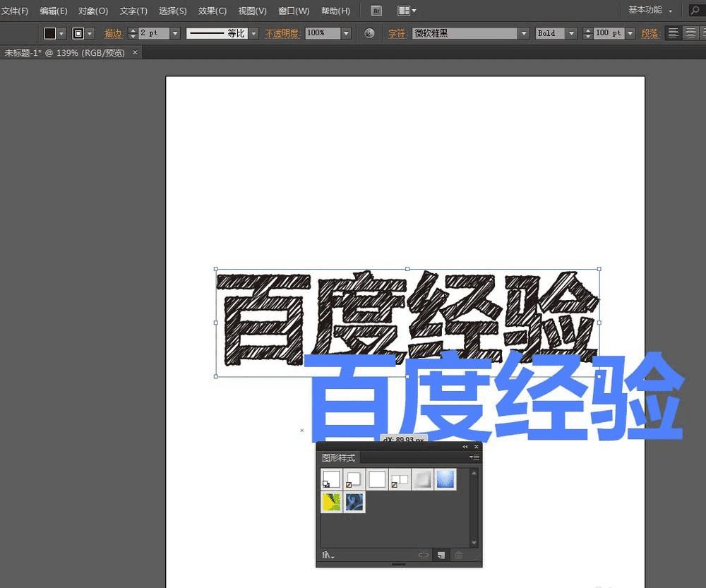This screenshot has width=706, height=588.
Task: Open the 图形样式 panel flyout menu
Action: 474,457
